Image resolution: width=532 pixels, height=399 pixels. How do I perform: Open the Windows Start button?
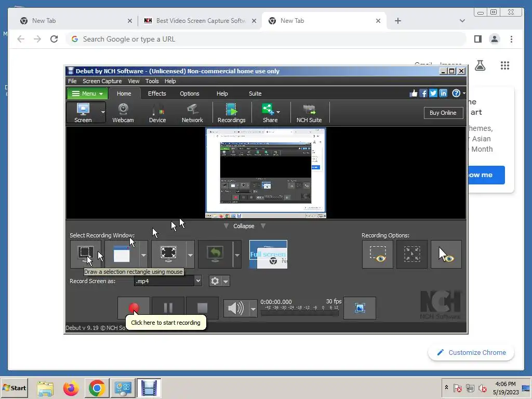pyautogui.click(x=14, y=388)
